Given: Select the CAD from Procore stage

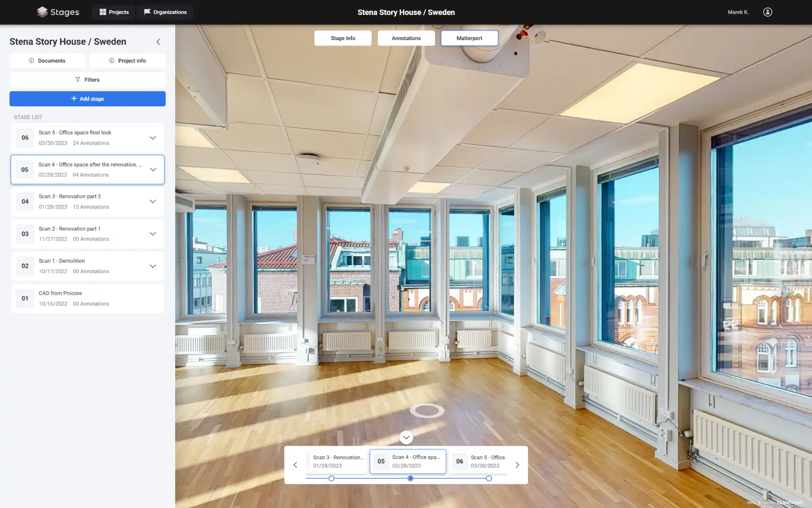Looking at the screenshot, I should pyautogui.click(x=88, y=298).
